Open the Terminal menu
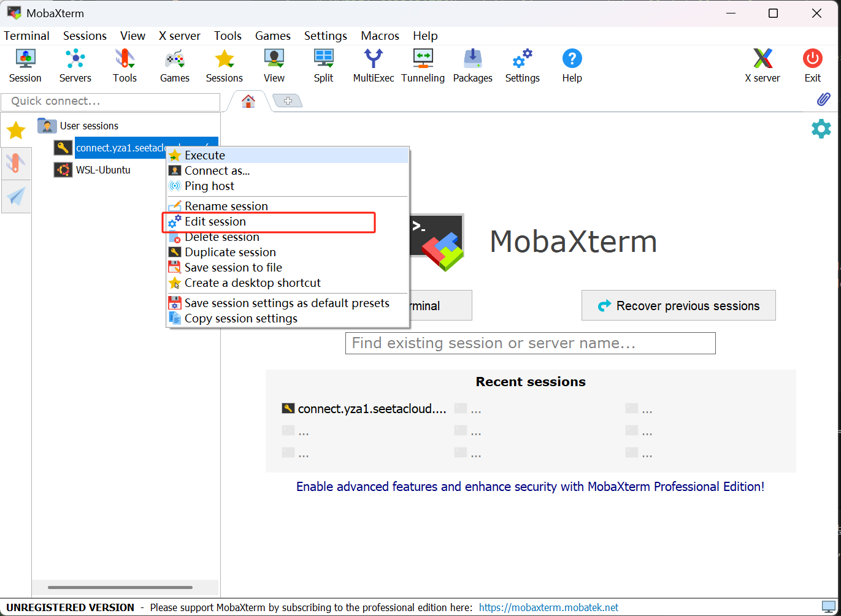 [26, 36]
